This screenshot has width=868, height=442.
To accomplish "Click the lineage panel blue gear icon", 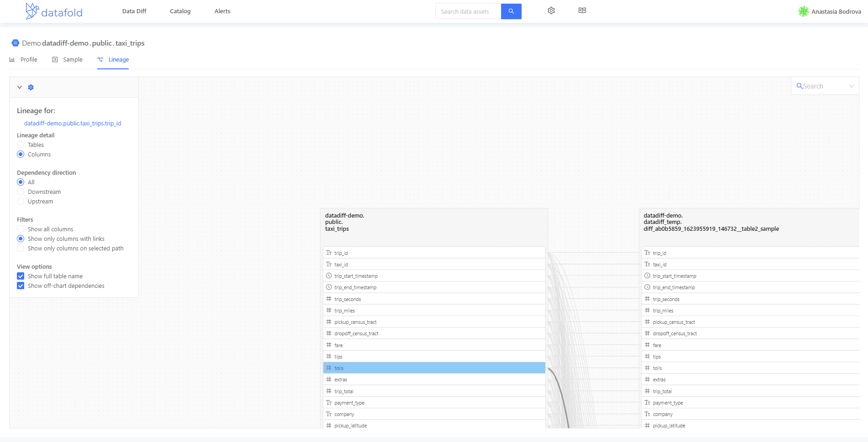I will coord(31,87).
